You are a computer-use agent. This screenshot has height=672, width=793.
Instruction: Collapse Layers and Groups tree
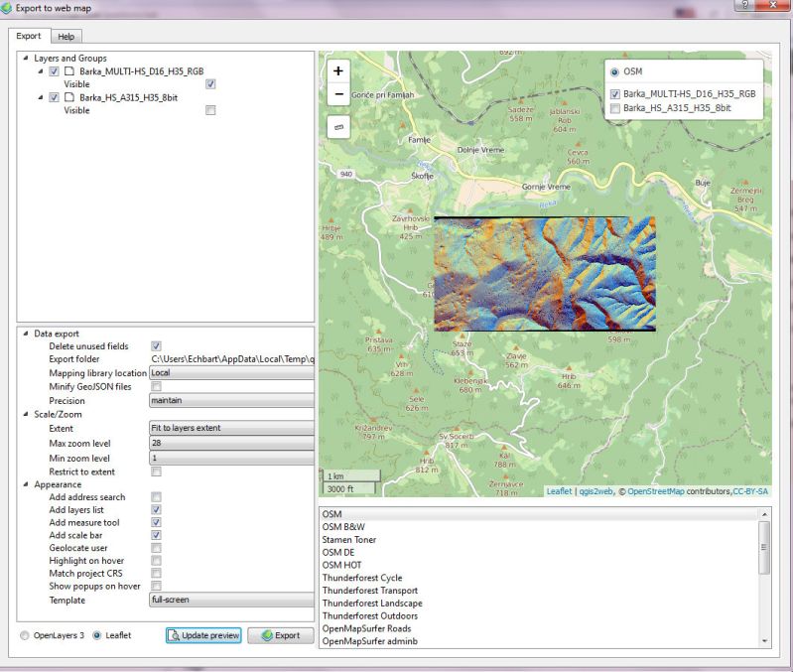tap(25, 58)
